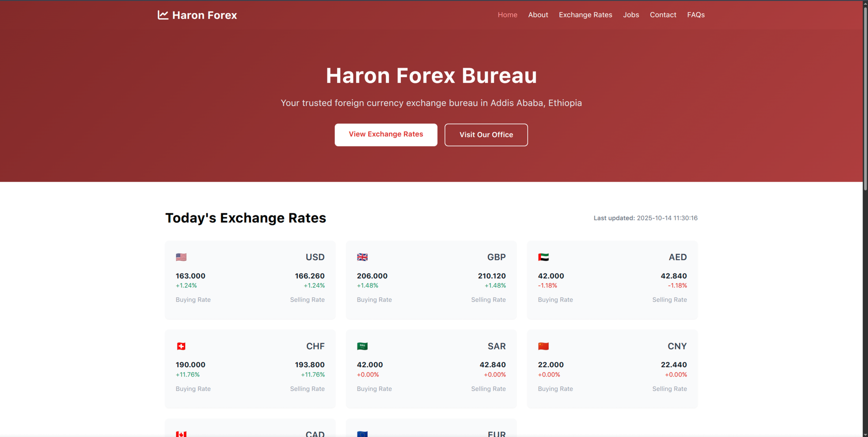Open the Jobs section

[x=631, y=15]
